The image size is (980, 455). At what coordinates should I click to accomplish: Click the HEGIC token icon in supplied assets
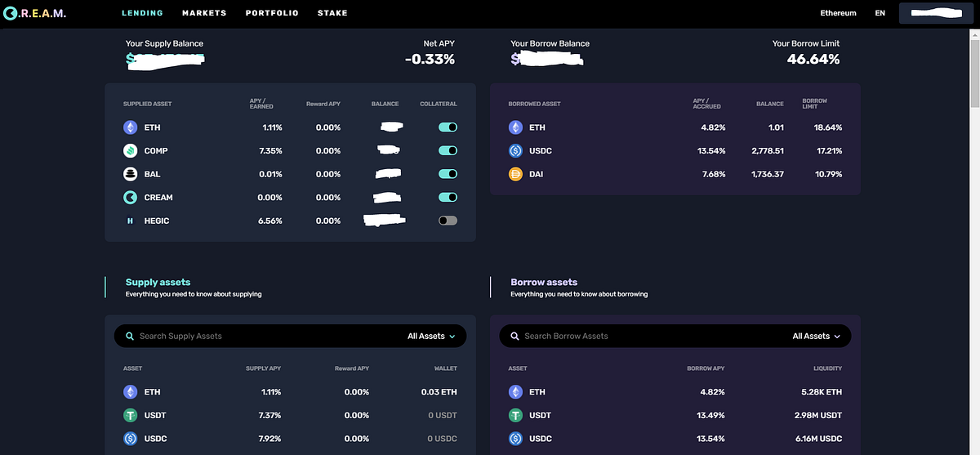[130, 221]
